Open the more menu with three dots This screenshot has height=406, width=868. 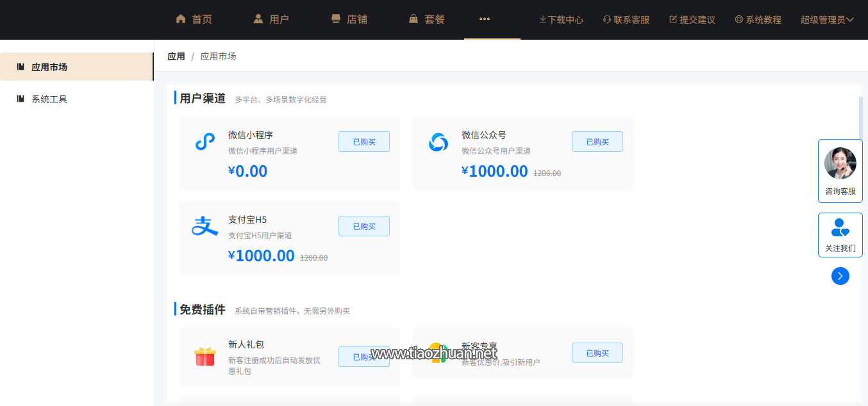click(x=485, y=19)
